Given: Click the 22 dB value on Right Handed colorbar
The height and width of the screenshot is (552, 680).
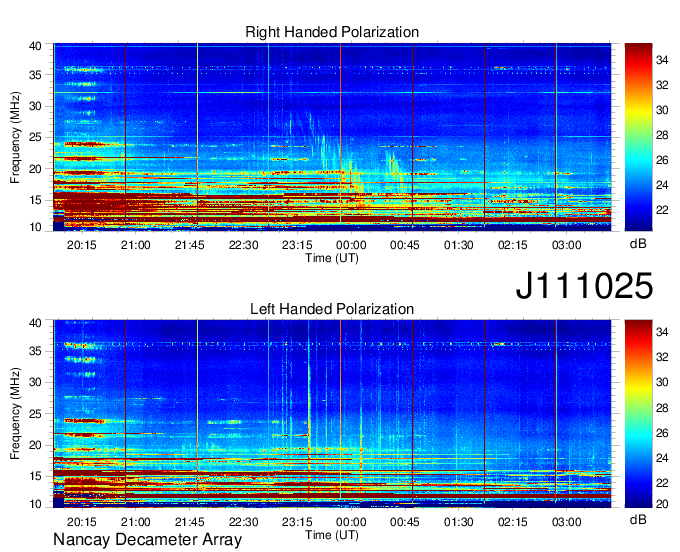Looking at the screenshot, I should [x=662, y=210].
